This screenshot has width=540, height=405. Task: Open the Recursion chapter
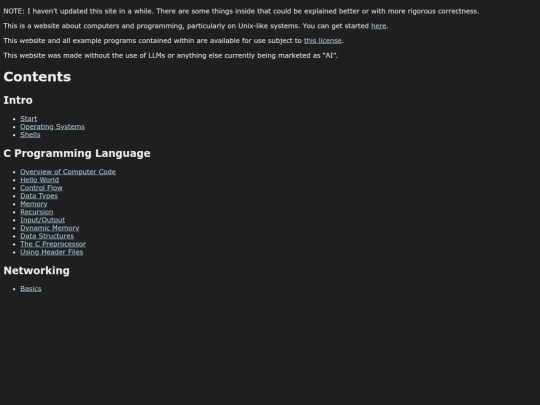tap(37, 212)
